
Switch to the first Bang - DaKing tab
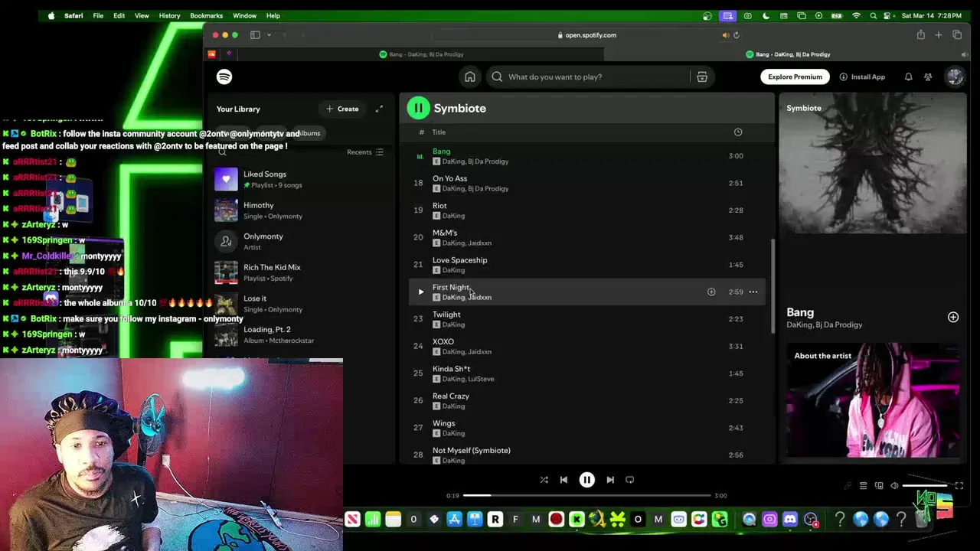421,54
